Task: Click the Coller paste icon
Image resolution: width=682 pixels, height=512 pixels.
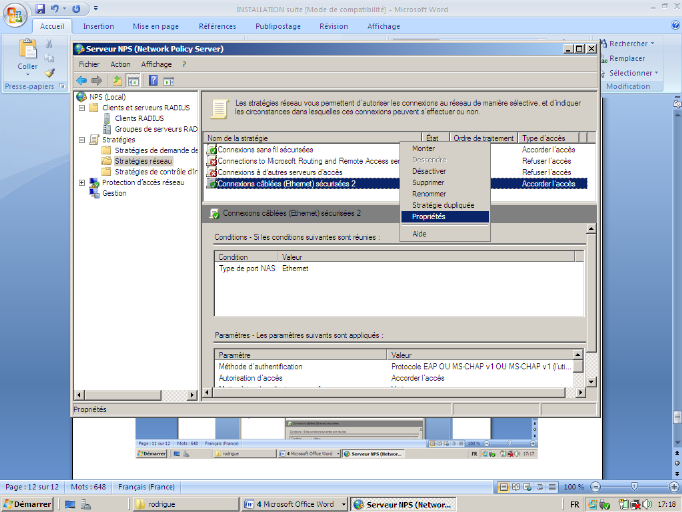Action: click(x=26, y=48)
